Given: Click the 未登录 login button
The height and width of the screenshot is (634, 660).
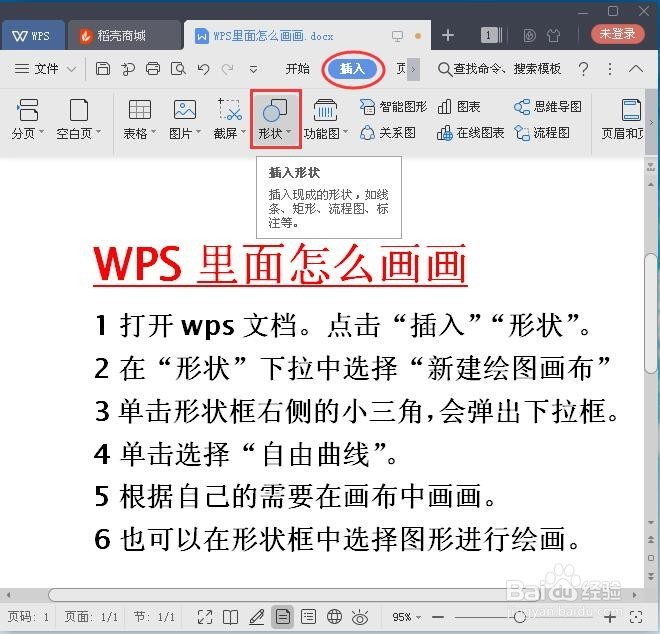Looking at the screenshot, I should click(x=617, y=34).
